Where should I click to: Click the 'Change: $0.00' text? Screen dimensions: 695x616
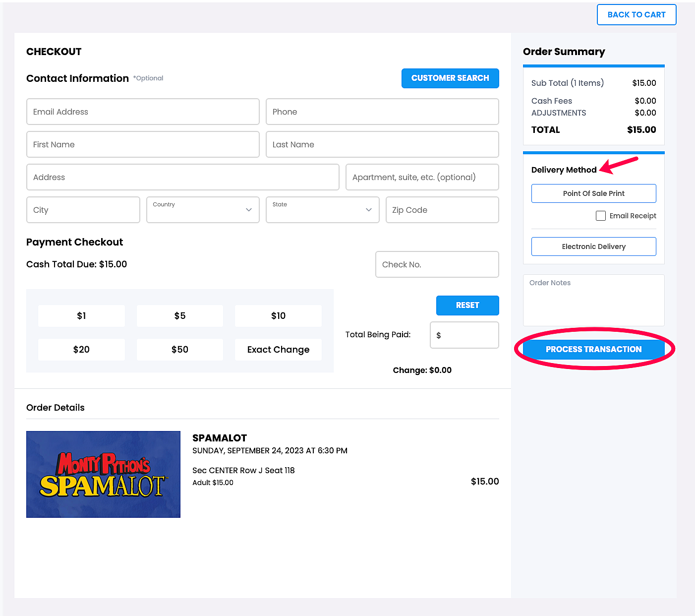pos(422,370)
